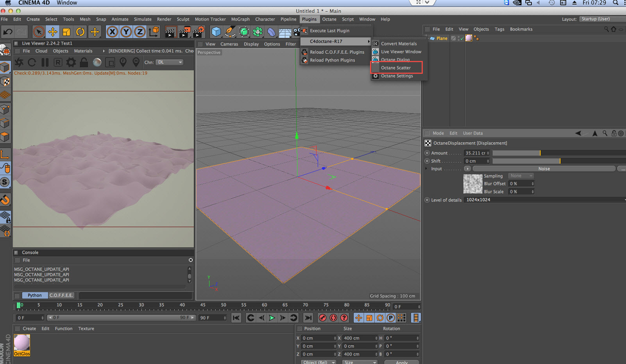Close the Console panel
Screen dimensions: 626x364
191,260
